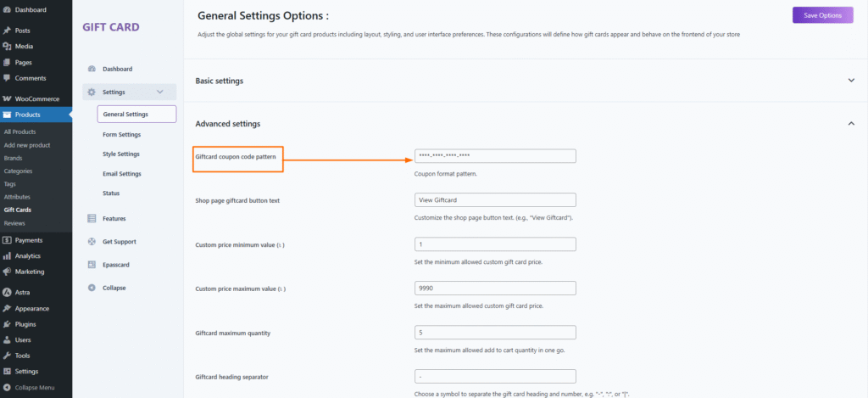
Task: Collapse the Advanced settings section
Action: pos(851,124)
